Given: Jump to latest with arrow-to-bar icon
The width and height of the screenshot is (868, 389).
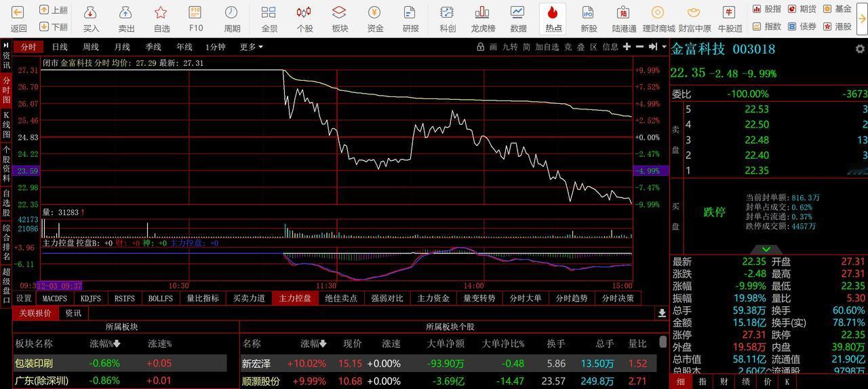Looking at the screenshot, I should (652, 47).
